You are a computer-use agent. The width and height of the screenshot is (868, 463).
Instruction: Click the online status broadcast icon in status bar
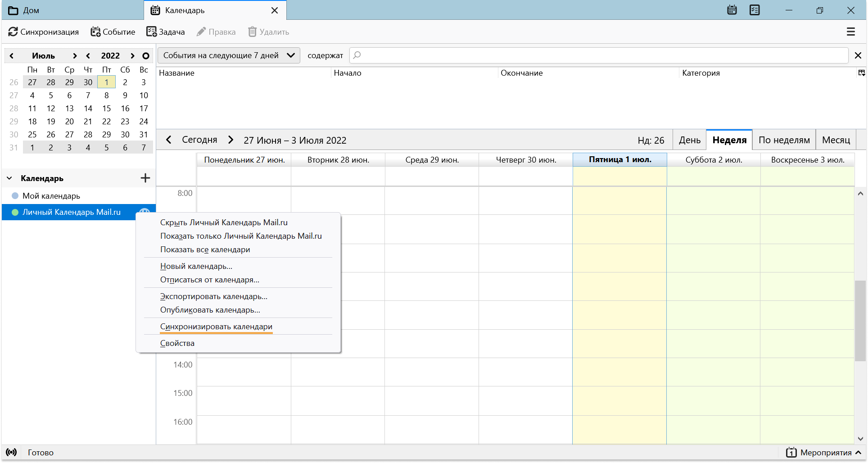point(11,452)
